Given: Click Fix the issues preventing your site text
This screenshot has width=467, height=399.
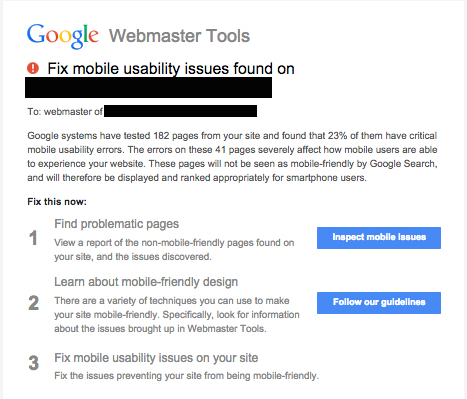Looking at the screenshot, I should tap(187, 376).
